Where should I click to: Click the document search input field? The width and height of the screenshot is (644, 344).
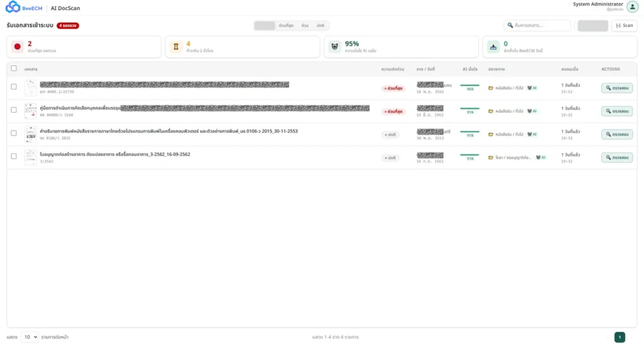click(x=541, y=26)
